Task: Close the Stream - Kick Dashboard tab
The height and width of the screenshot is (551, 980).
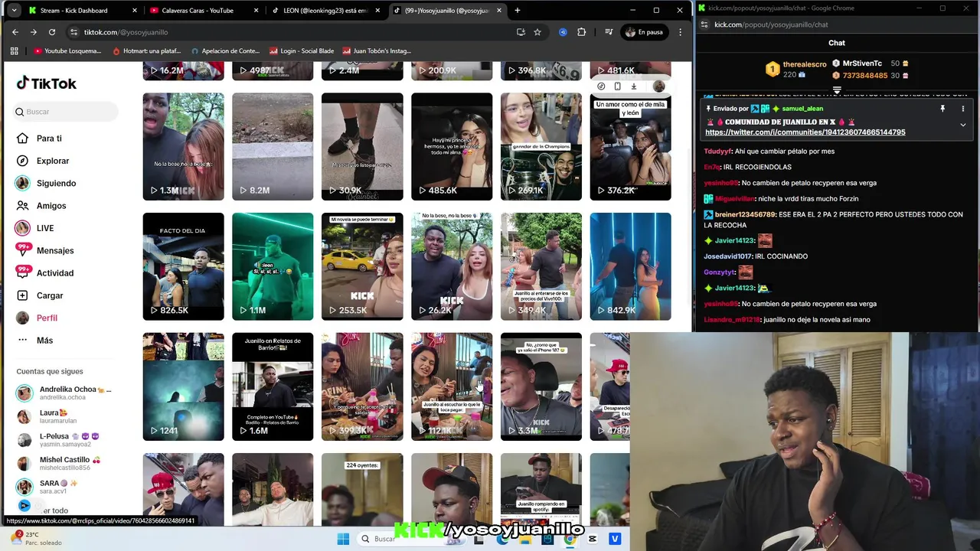Action: point(135,11)
